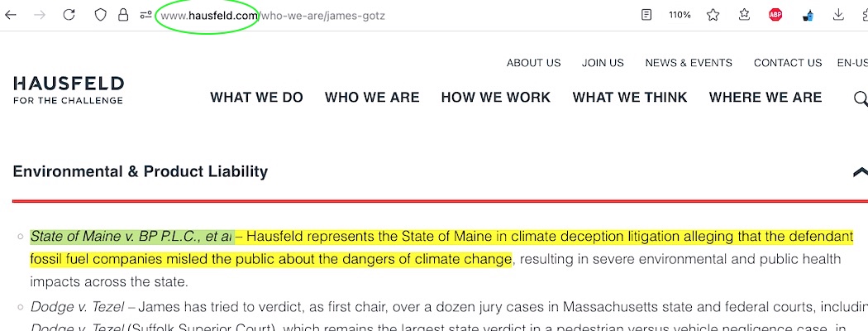Click the browser back arrow
The image size is (868, 331).
11,15
